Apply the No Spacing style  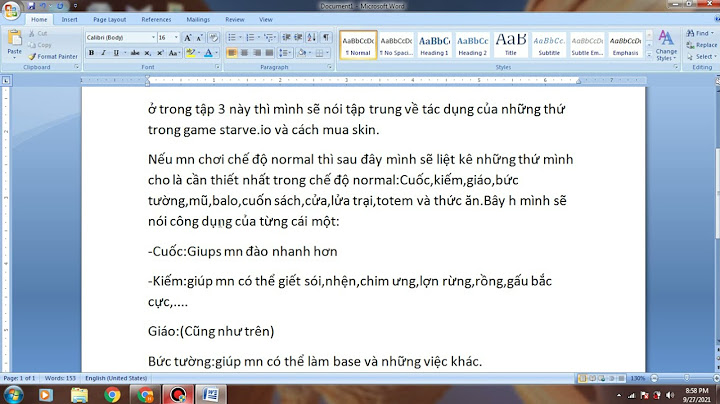point(396,45)
